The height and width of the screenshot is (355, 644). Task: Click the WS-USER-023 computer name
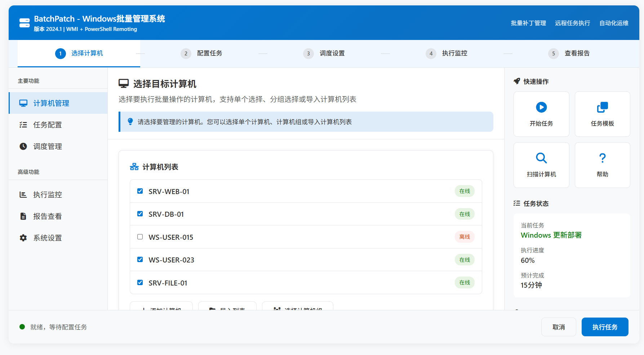pyautogui.click(x=171, y=260)
